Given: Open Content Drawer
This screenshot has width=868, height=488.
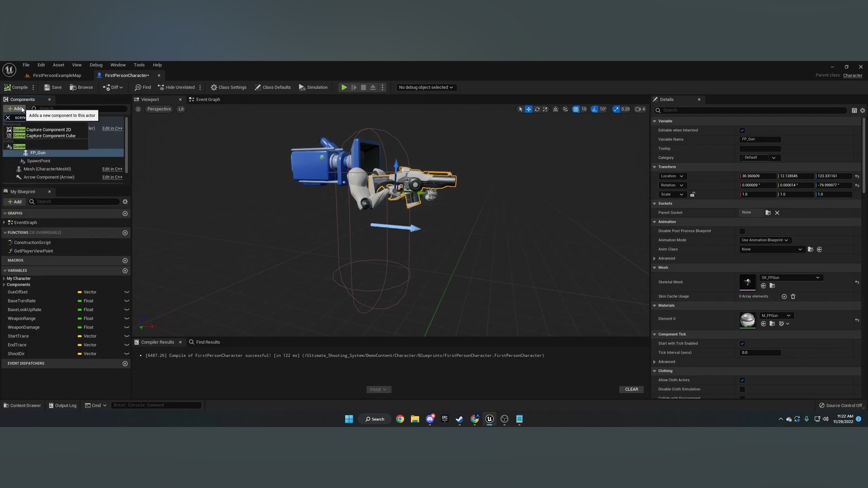Looking at the screenshot, I should pos(22,405).
